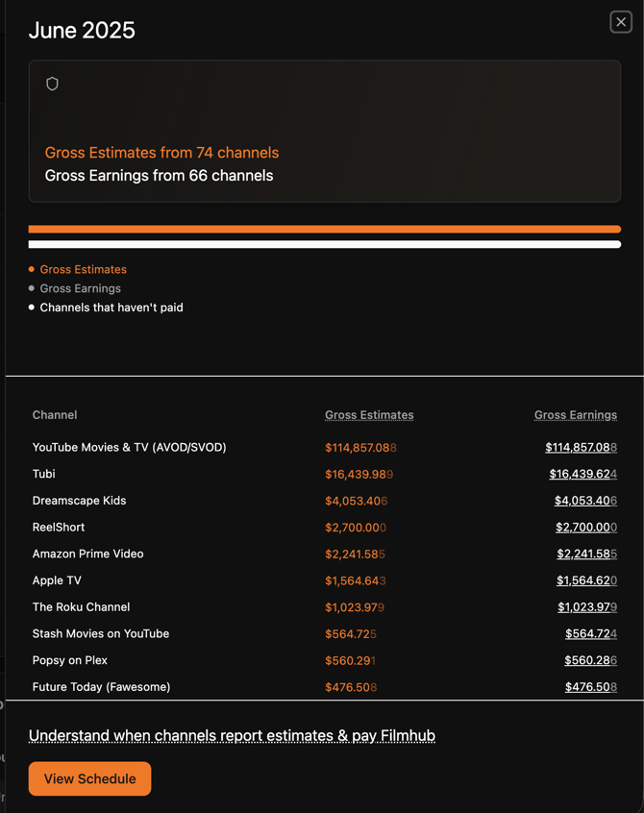Image resolution: width=644 pixels, height=813 pixels.
Task: Click the orange Gross Estimates progress bar
Action: [324, 230]
